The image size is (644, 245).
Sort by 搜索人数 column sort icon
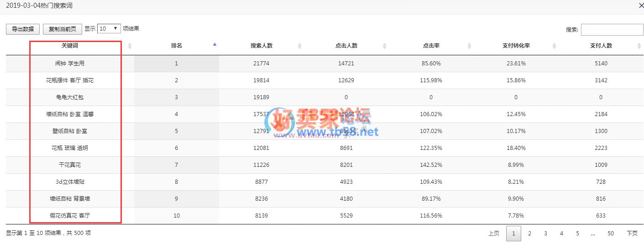(299, 46)
